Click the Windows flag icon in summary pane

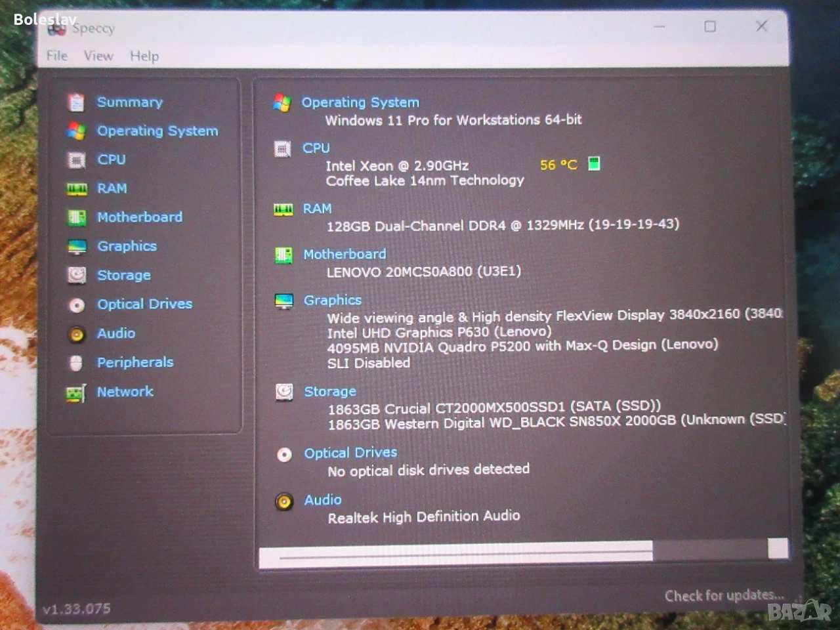click(x=282, y=103)
